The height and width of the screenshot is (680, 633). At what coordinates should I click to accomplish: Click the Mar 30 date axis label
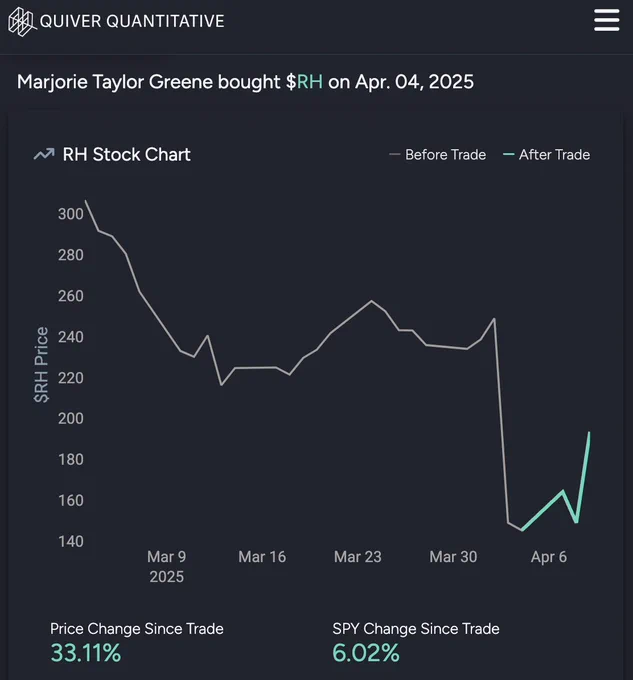pyautogui.click(x=453, y=557)
